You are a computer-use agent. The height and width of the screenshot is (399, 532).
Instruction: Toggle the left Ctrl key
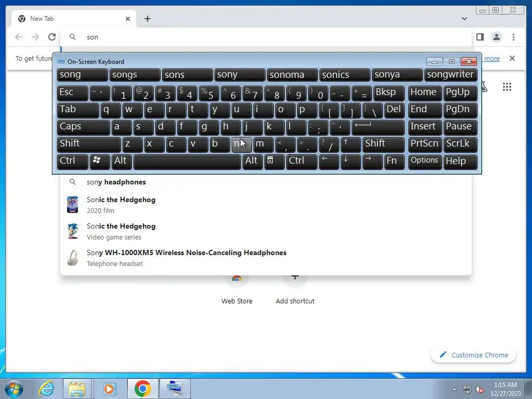(x=73, y=162)
